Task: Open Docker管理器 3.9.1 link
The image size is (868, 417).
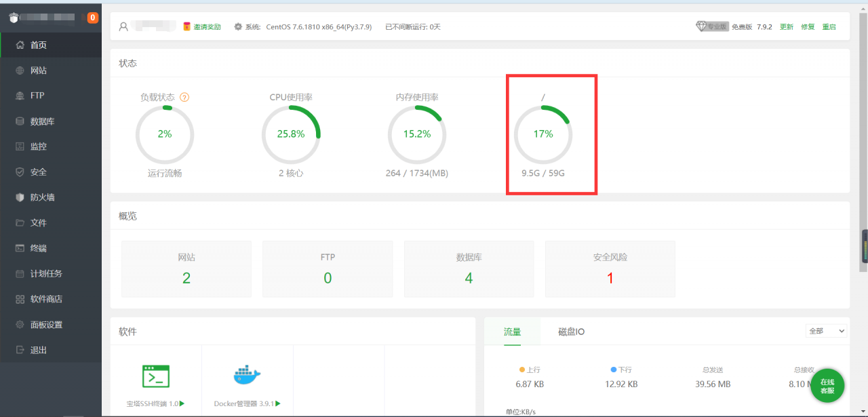Action: click(x=247, y=403)
